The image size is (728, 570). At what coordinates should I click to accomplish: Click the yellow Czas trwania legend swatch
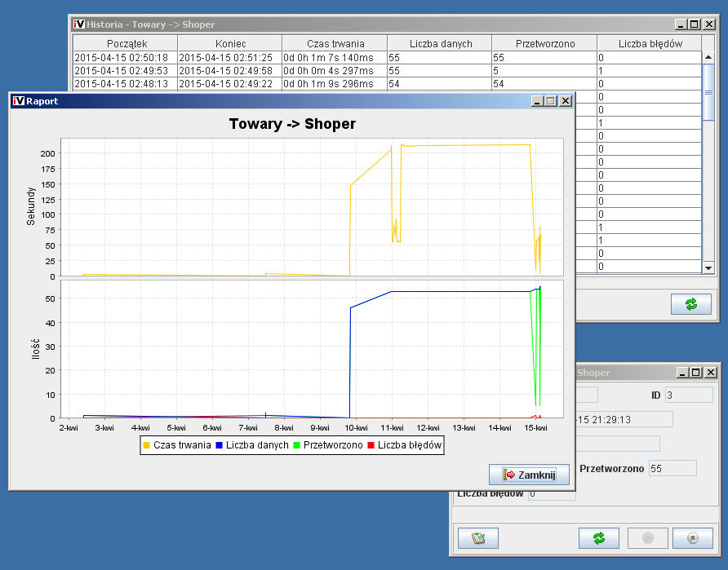tap(147, 445)
